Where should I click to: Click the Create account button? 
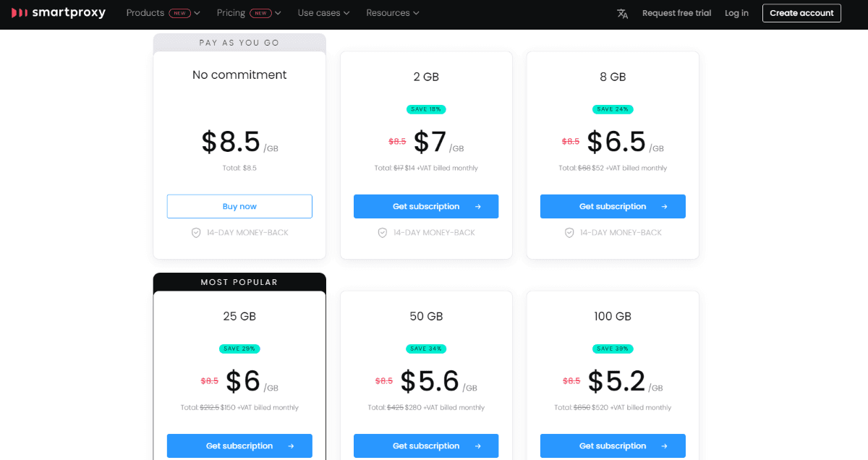(801, 13)
